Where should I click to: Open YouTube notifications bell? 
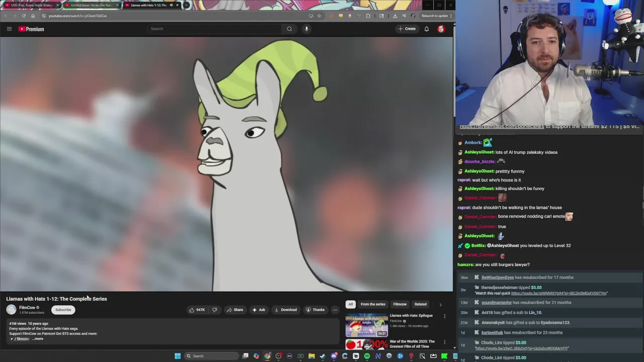tap(426, 29)
